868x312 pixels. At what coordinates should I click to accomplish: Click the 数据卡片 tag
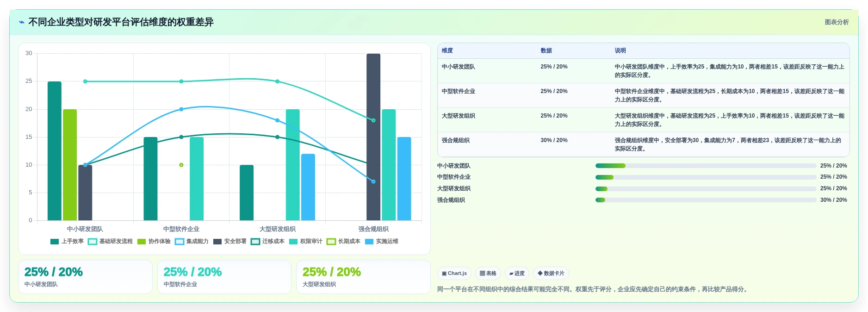(x=551, y=273)
